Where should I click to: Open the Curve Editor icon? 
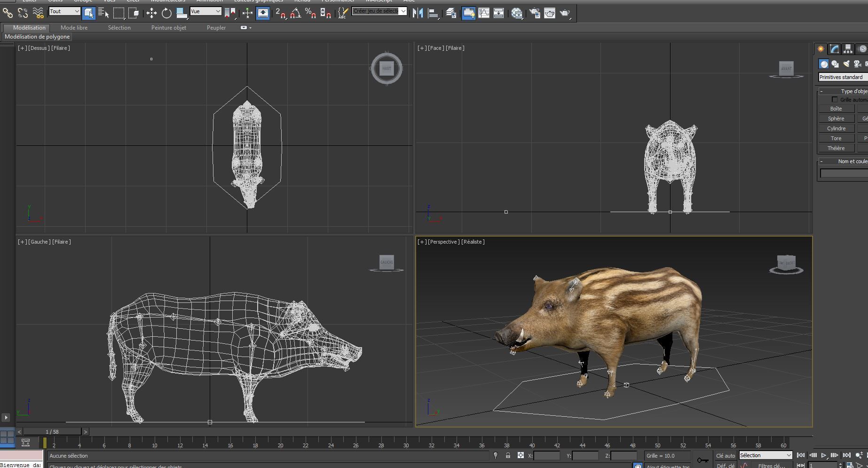(x=484, y=13)
